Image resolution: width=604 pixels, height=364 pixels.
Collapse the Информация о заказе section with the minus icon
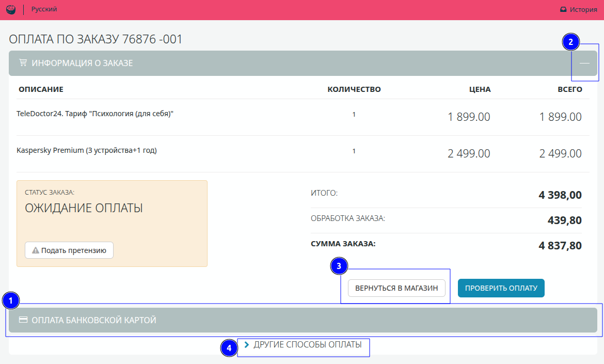click(584, 63)
